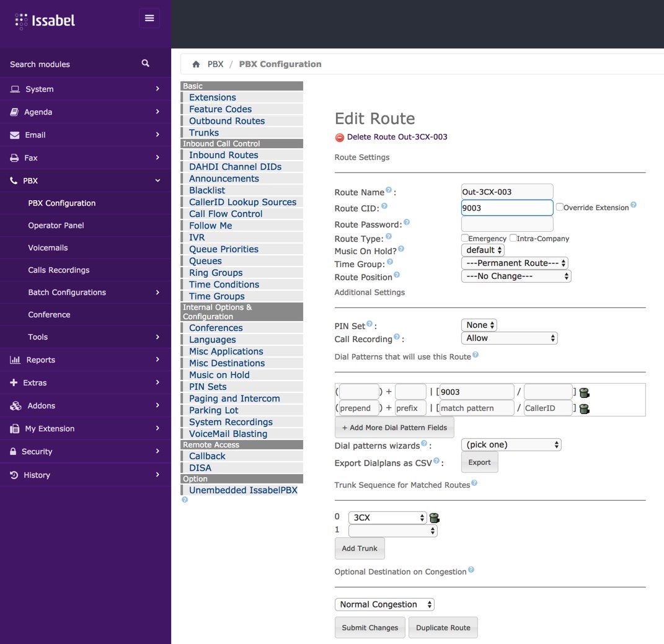664x644 pixels.
Task: Open the Call Recording Allow dropdown
Action: click(x=510, y=338)
